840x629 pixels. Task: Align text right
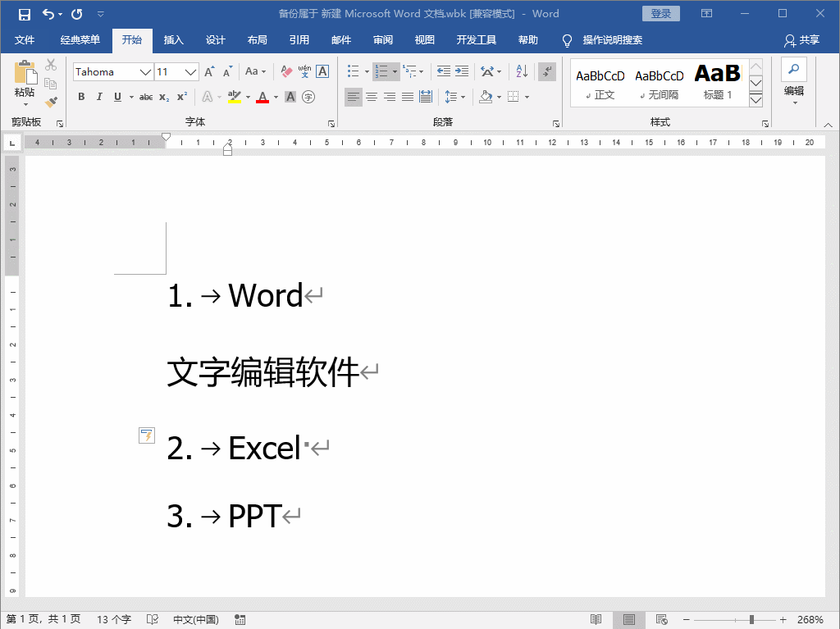point(390,97)
